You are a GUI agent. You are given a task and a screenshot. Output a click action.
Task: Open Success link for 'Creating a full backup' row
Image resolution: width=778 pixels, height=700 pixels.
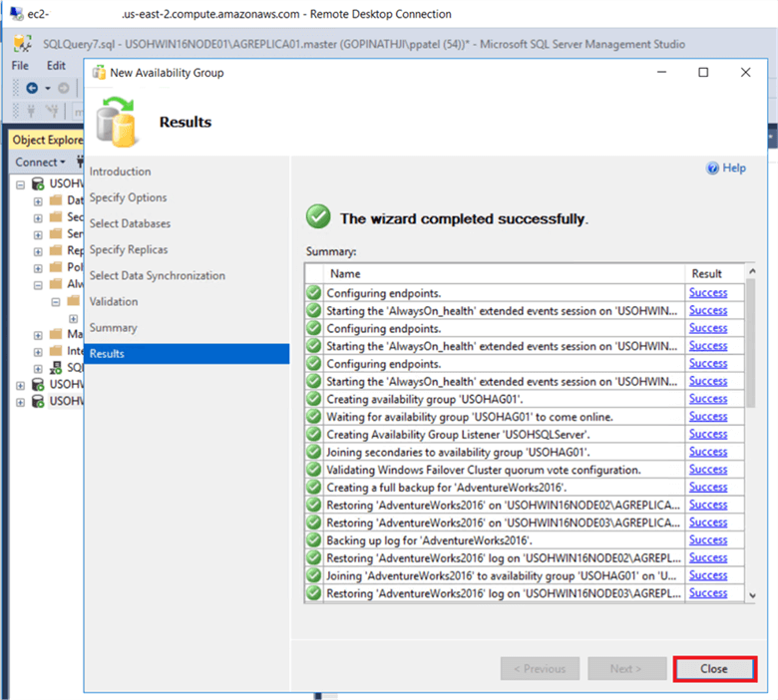707,487
